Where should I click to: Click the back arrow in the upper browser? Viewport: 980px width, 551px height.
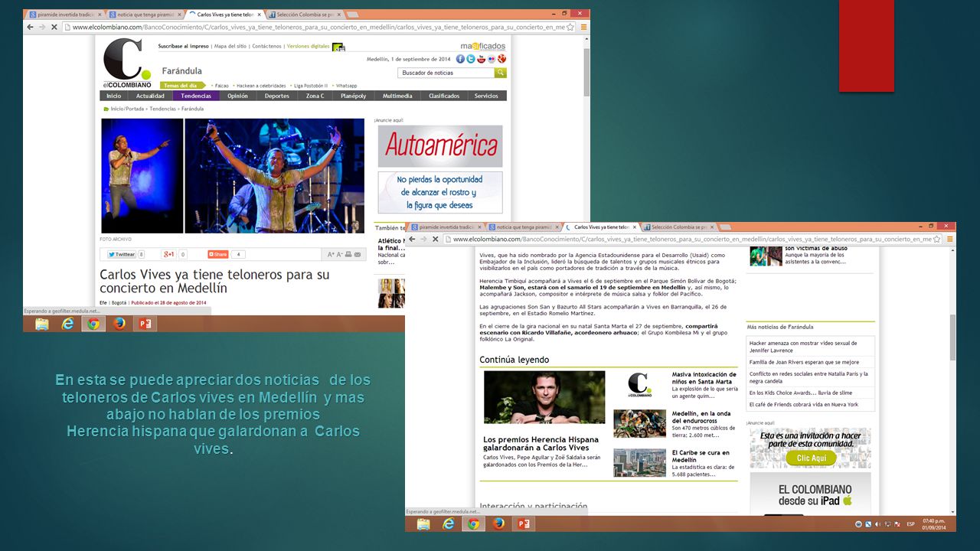click(30, 27)
